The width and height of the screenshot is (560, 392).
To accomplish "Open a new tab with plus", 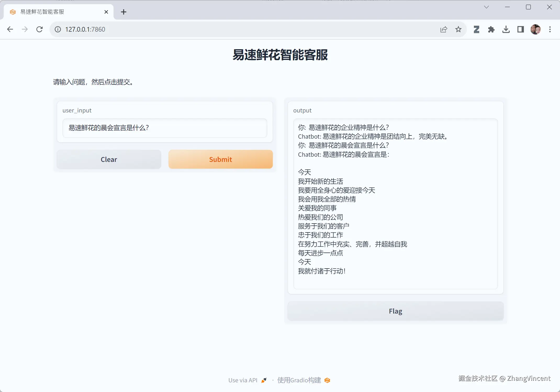I will click(124, 12).
